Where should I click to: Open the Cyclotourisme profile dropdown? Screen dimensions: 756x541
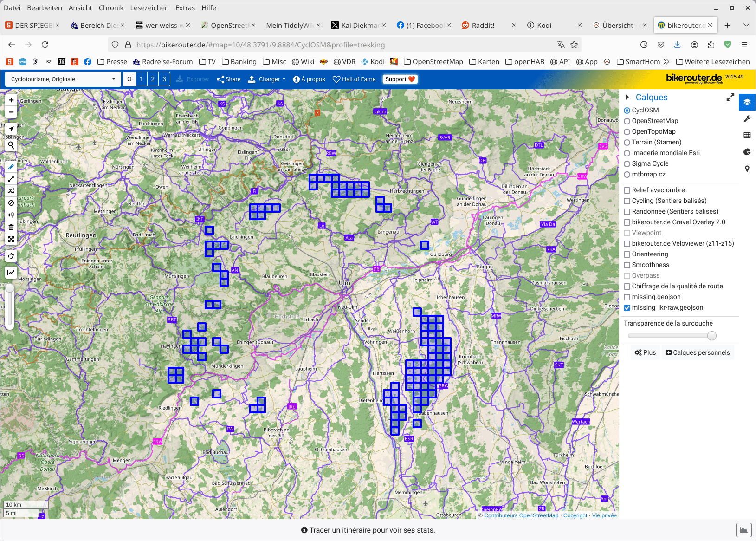63,79
